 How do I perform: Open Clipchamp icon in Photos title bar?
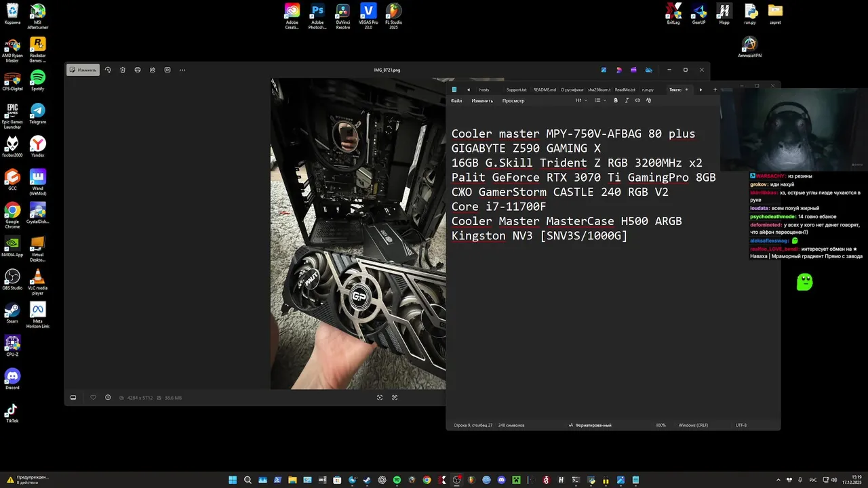[634, 70]
